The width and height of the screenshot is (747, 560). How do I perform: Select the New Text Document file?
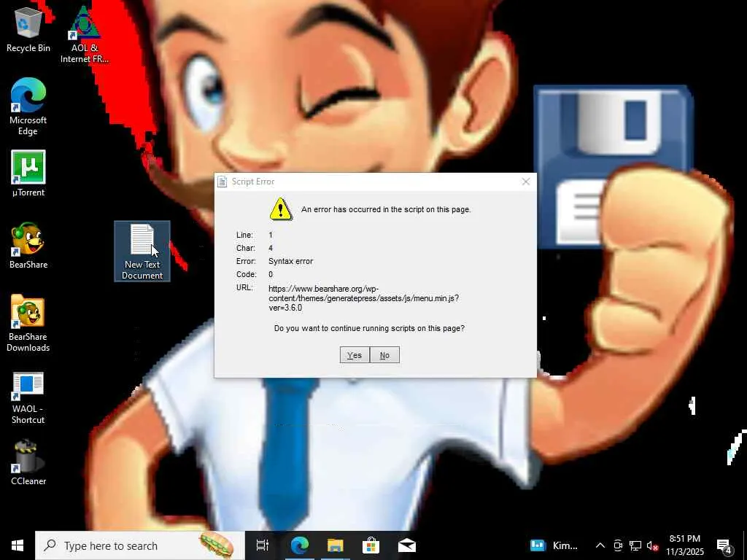[x=142, y=252]
